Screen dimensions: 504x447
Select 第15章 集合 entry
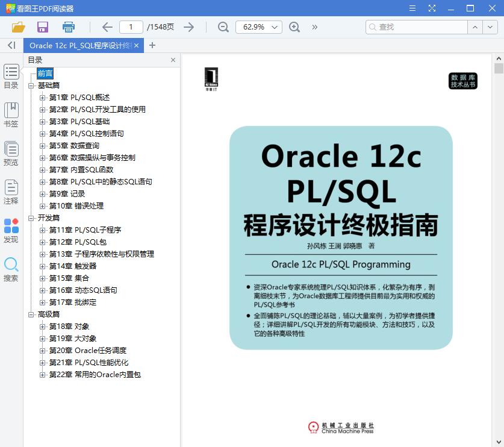[x=69, y=278]
